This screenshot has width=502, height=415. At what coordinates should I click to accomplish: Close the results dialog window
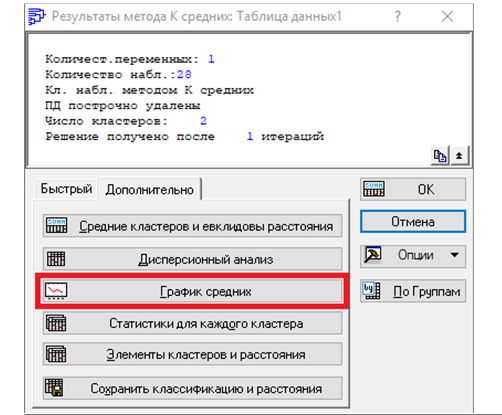(447, 16)
